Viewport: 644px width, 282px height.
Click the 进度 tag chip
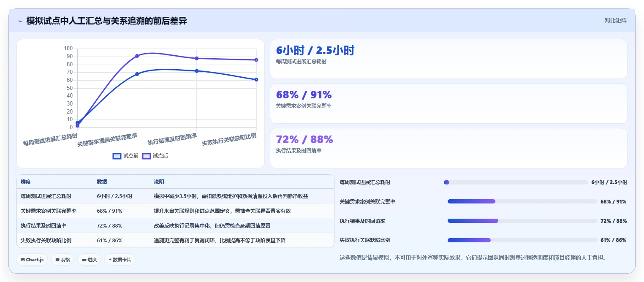coord(89,260)
